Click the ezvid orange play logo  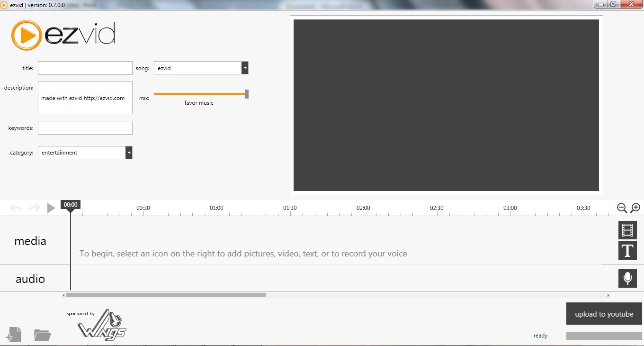[x=27, y=35]
